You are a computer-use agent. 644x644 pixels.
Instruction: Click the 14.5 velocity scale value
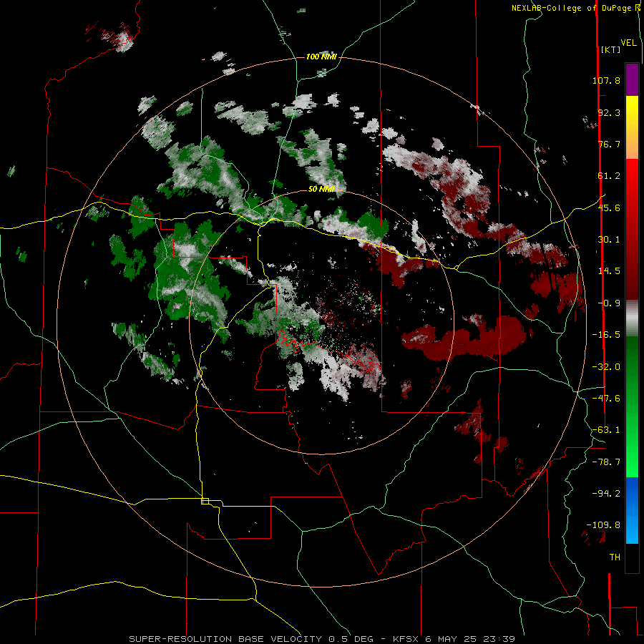pos(609,271)
